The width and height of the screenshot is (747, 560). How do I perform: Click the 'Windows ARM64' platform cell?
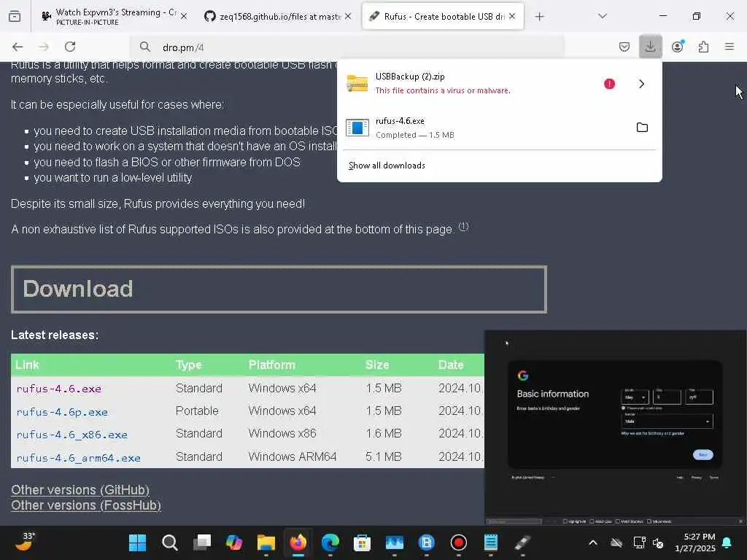tap(292, 456)
